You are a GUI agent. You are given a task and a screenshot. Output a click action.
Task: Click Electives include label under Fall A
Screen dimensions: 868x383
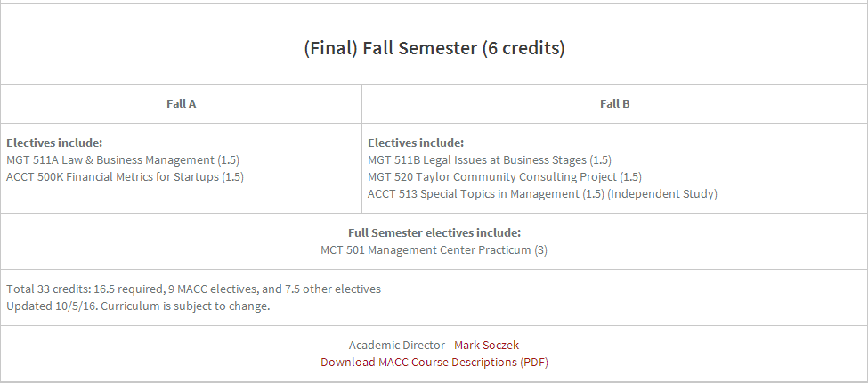coord(54,143)
